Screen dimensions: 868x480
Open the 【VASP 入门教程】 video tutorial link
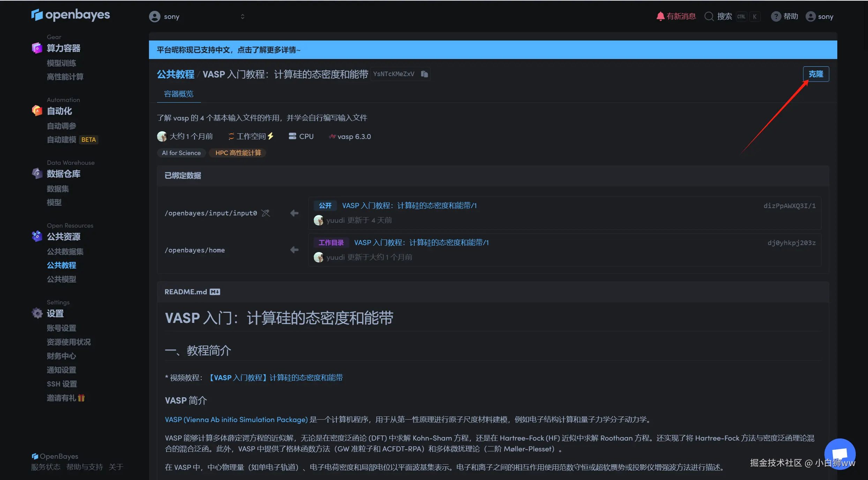point(276,378)
